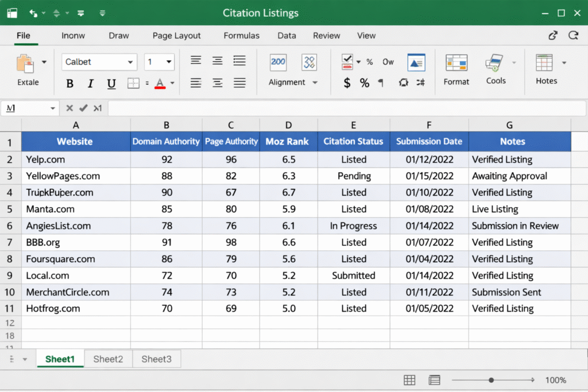Screen dimensions: 588x392
Task: Click the Alignment button label
Action: pos(287,82)
